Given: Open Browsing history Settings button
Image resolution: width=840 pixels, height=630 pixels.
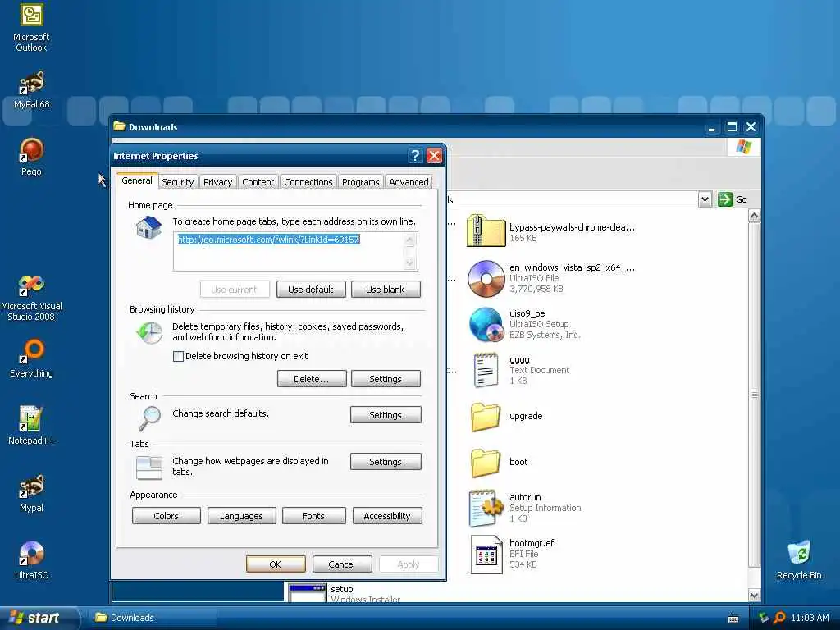Looking at the screenshot, I should coord(386,379).
